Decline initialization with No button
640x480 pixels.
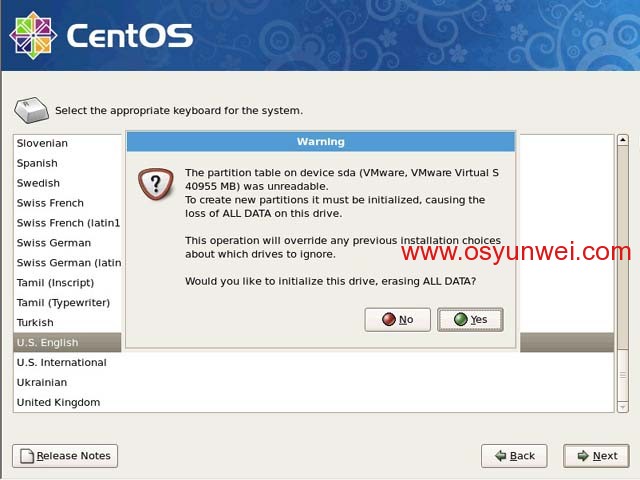click(x=398, y=319)
